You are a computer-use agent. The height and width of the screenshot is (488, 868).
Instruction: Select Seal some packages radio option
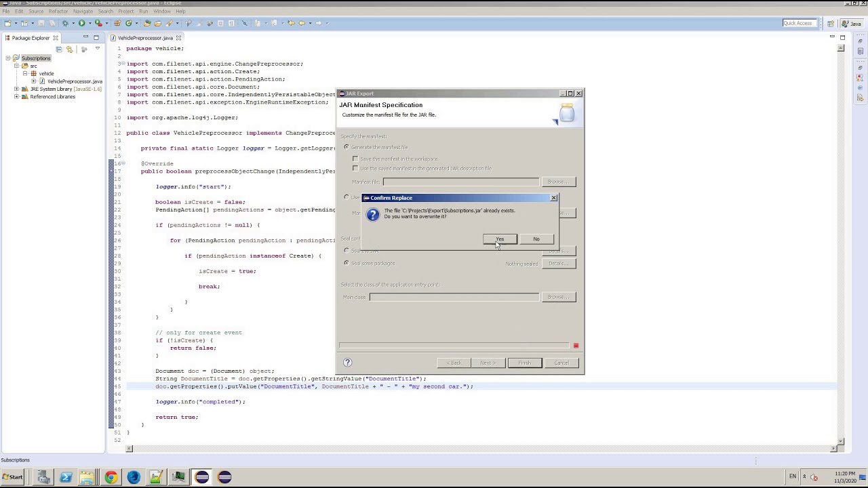coord(347,263)
